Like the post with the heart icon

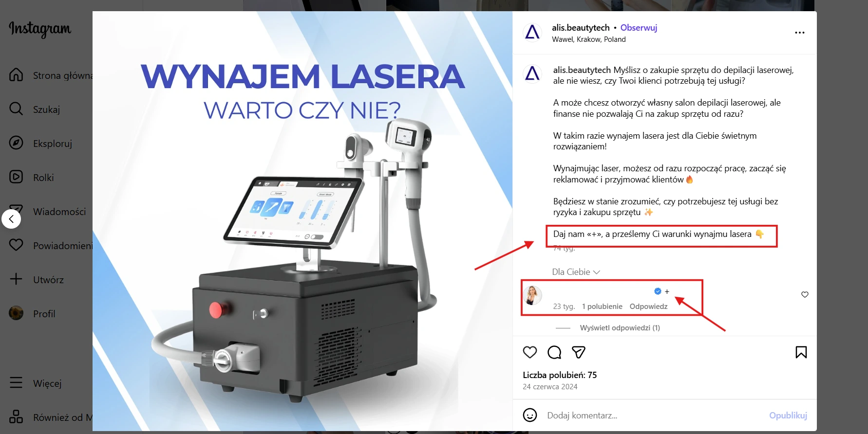[x=529, y=352]
